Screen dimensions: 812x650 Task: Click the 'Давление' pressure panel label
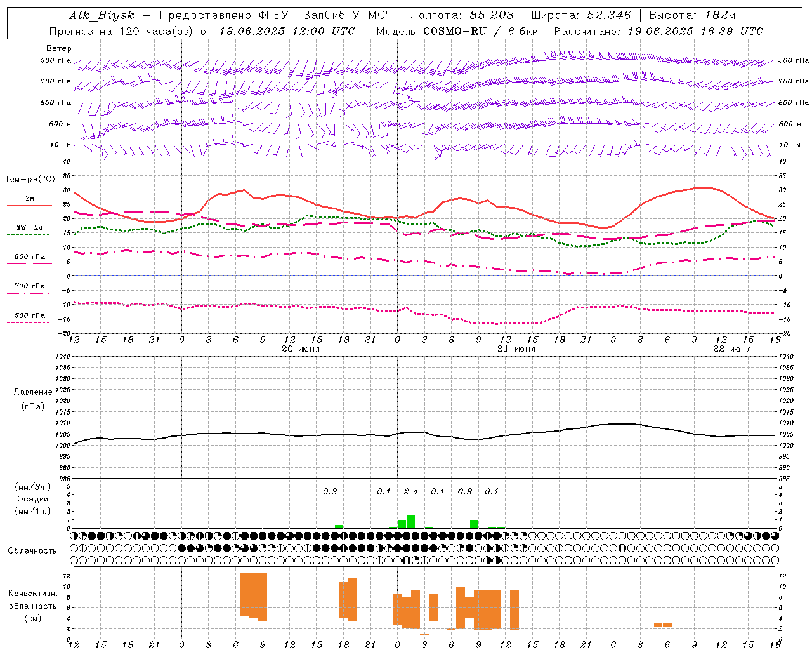(x=33, y=392)
